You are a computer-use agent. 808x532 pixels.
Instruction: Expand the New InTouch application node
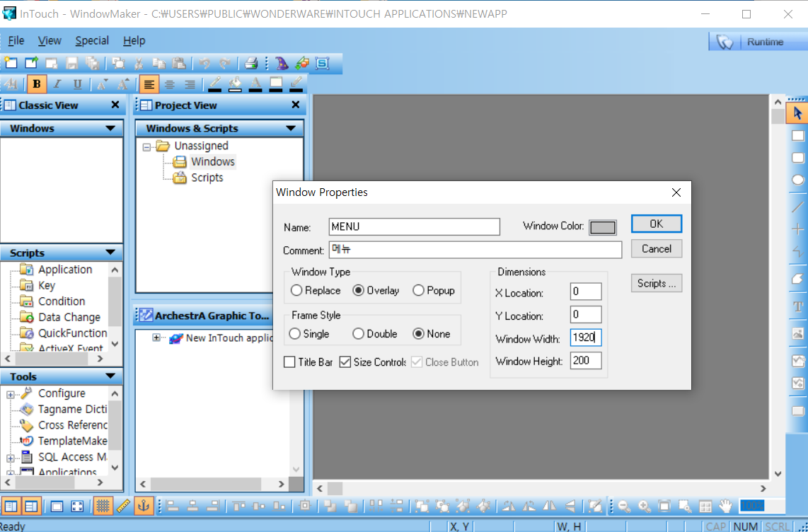tap(156, 338)
